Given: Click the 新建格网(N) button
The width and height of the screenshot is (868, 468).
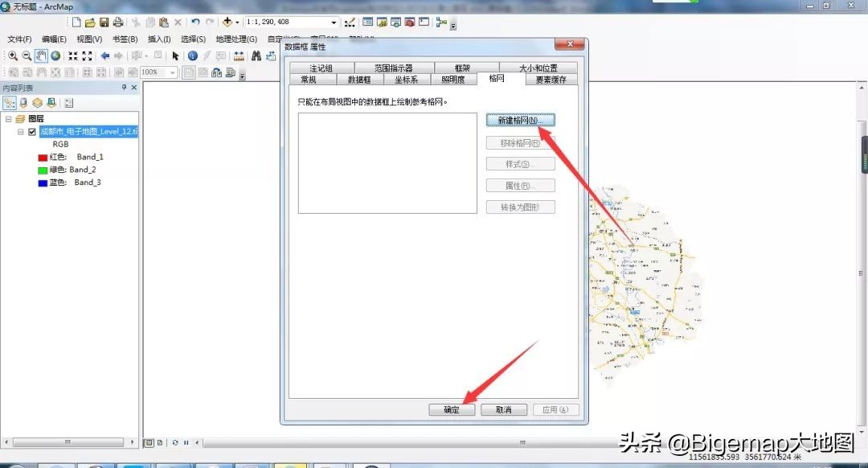Looking at the screenshot, I should tap(520, 120).
